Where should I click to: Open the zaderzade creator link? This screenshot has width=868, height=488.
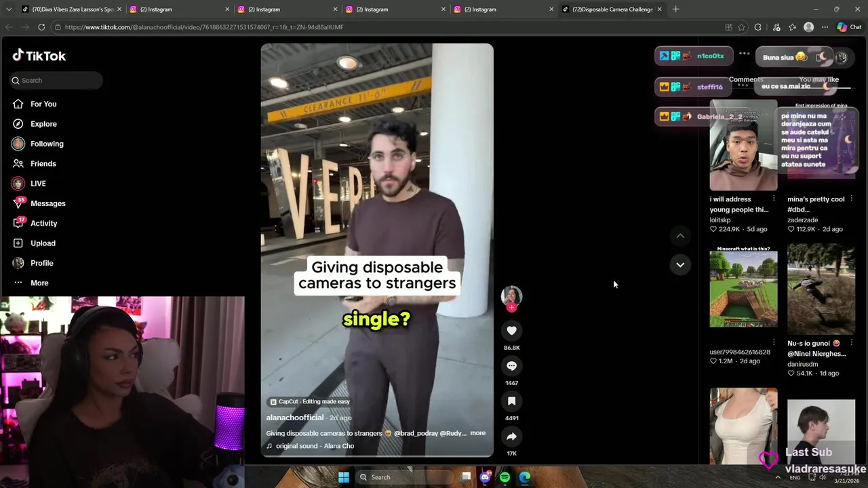tap(803, 220)
